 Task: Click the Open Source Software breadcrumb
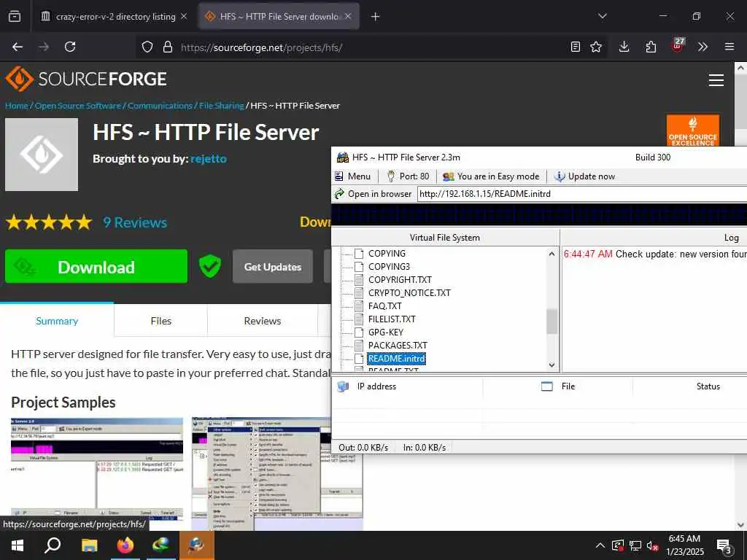pos(78,106)
